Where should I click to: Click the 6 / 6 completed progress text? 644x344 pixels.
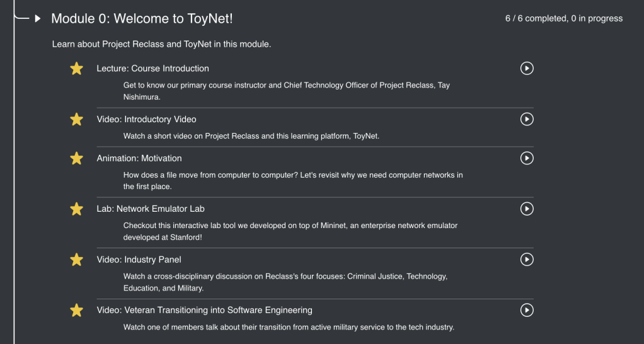click(x=563, y=19)
